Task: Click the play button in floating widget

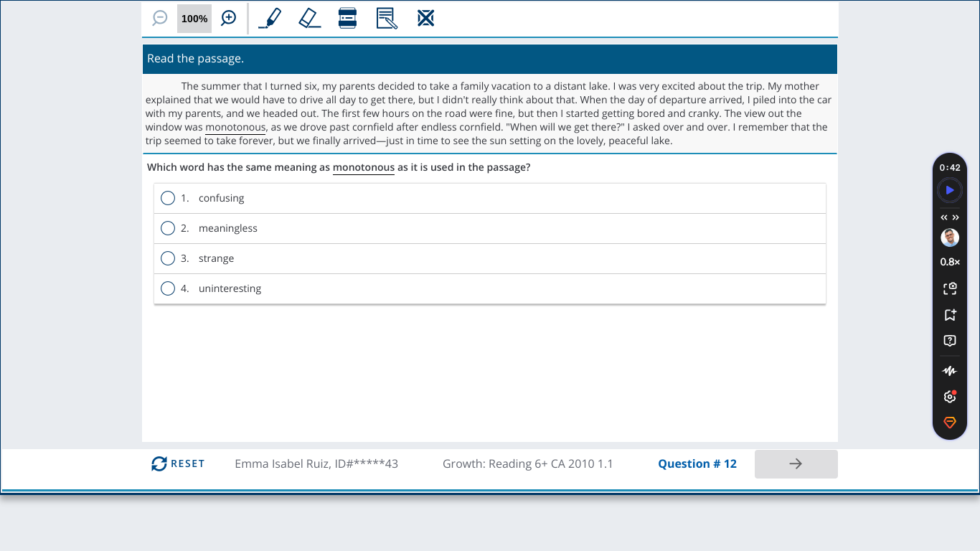Action: click(x=950, y=190)
